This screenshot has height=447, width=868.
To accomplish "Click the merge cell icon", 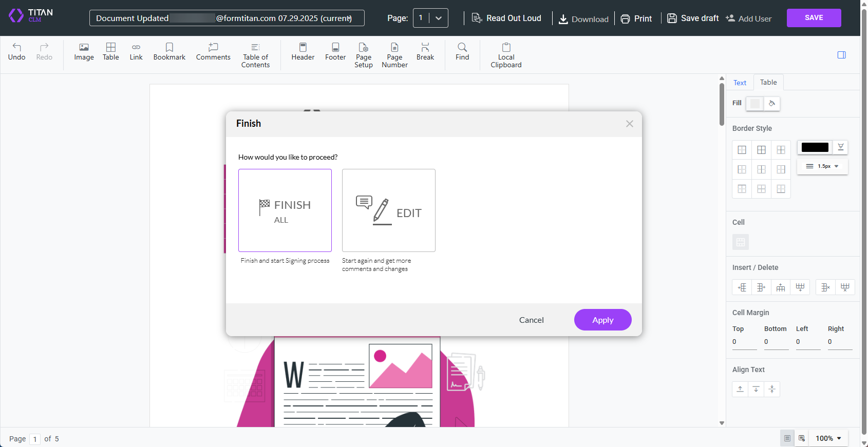I will click(x=740, y=242).
